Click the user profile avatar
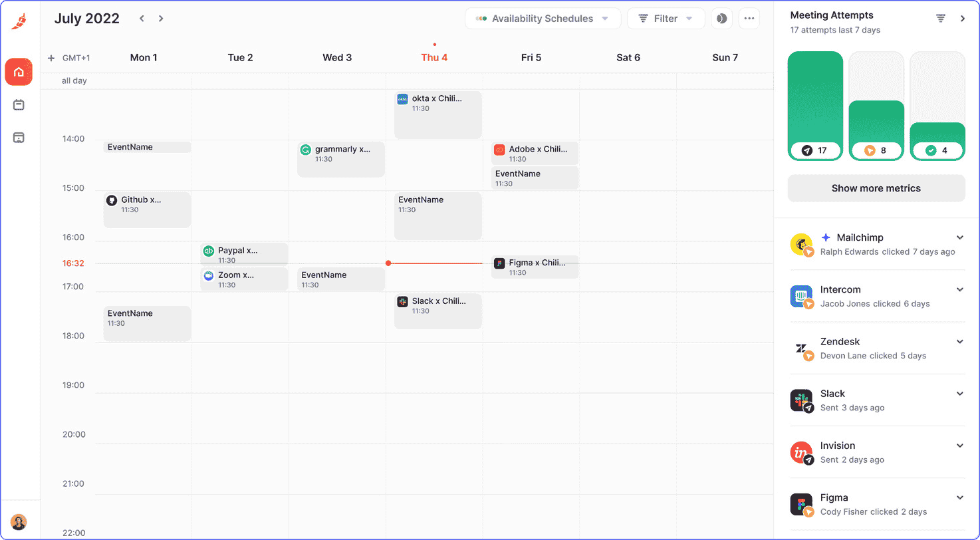The height and width of the screenshot is (540, 980). [x=19, y=522]
